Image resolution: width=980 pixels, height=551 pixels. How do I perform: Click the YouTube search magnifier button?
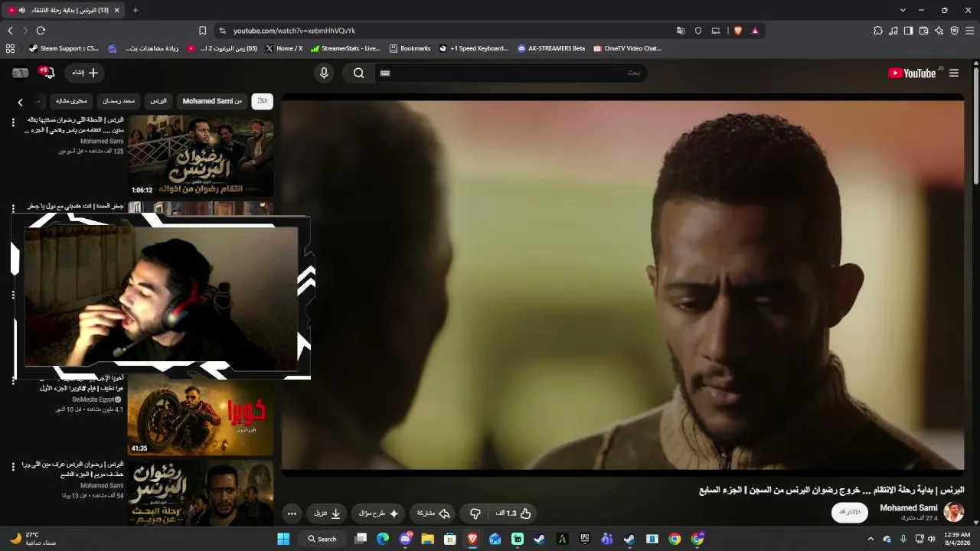(358, 73)
